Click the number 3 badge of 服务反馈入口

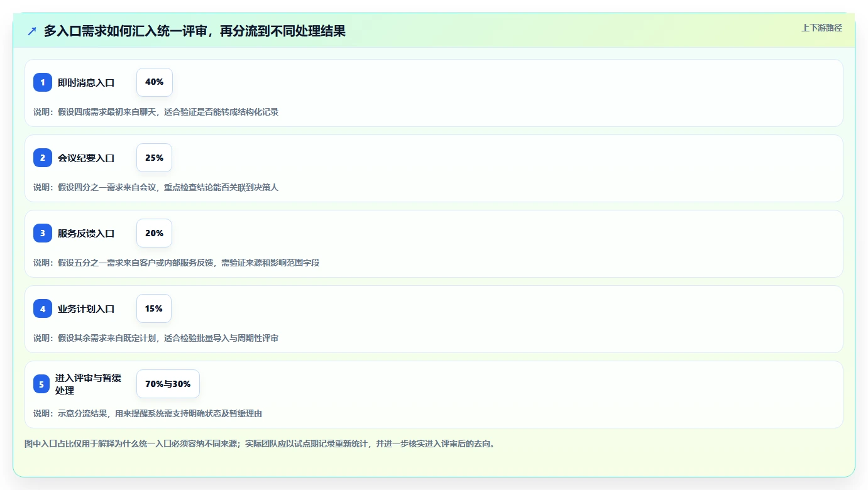pyautogui.click(x=43, y=233)
